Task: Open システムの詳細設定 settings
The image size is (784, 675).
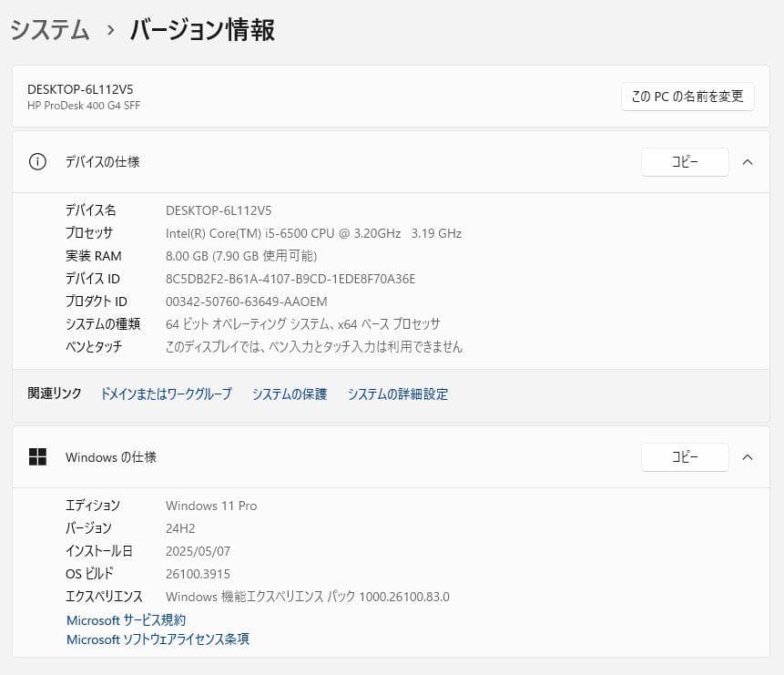Action: [x=398, y=394]
